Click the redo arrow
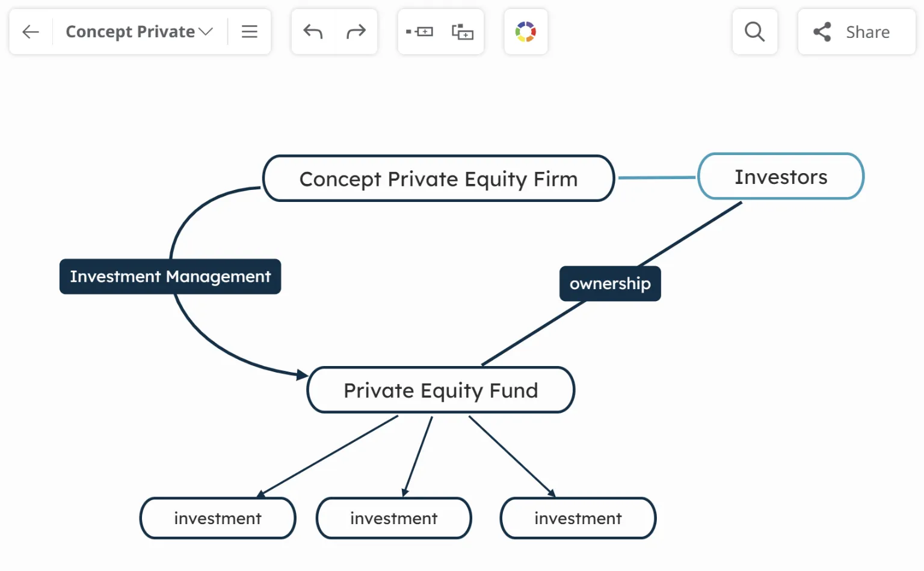The height and width of the screenshot is (571, 924). [x=356, y=32]
